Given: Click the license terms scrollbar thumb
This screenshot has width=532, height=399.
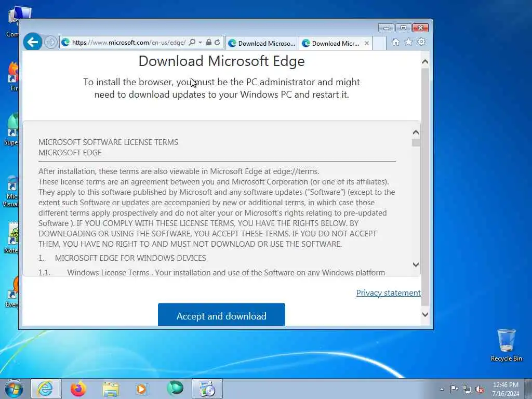Looking at the screenshot, I should coord(416,143).
